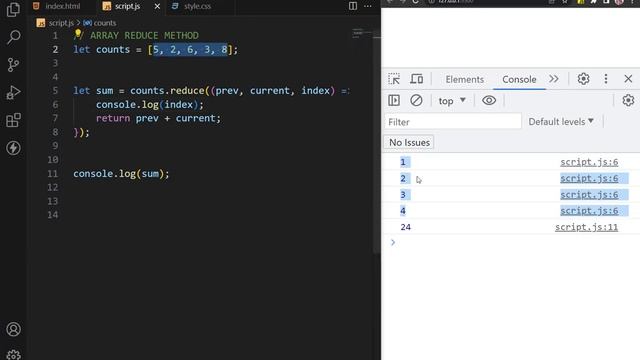This screenshot has height=360, width=640.
Task: Open the script.js:11 source link
Action: coord(586,227)
